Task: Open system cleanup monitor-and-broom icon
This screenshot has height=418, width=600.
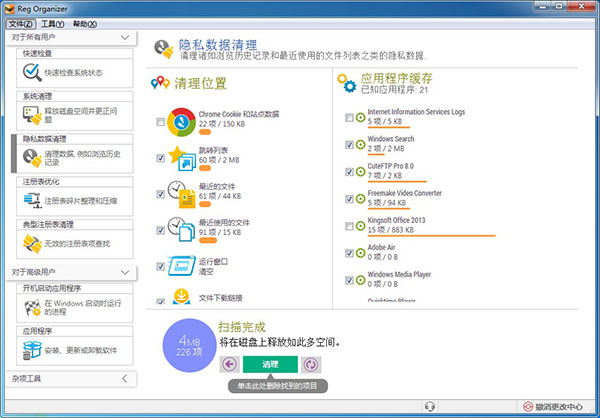Action: (32, 115)
